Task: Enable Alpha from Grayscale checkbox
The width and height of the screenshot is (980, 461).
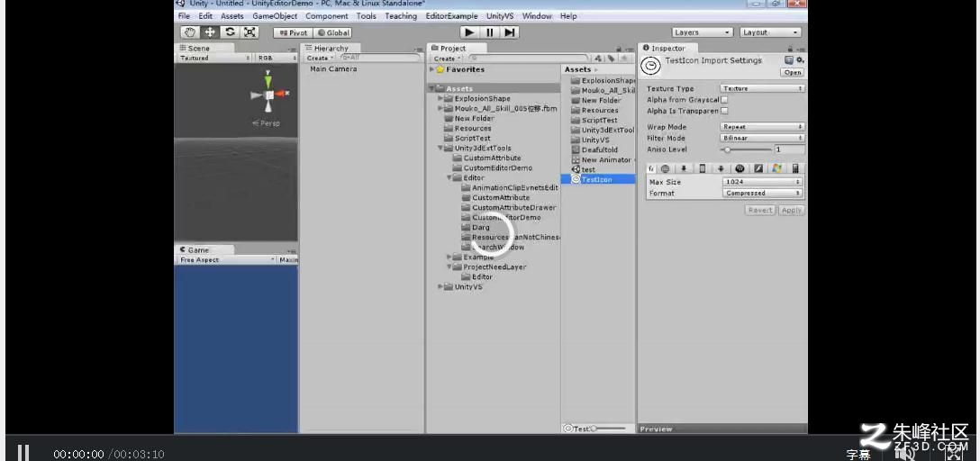Action: coord(724,100)
